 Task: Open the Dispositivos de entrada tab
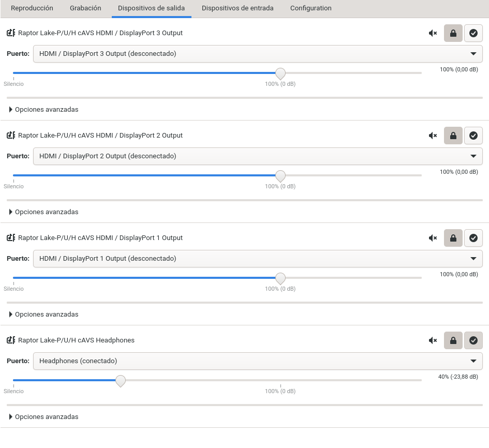coord(238,8)
